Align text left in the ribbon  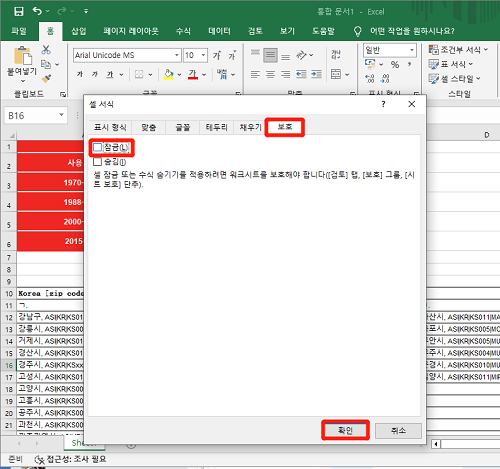tap(255, 74)
